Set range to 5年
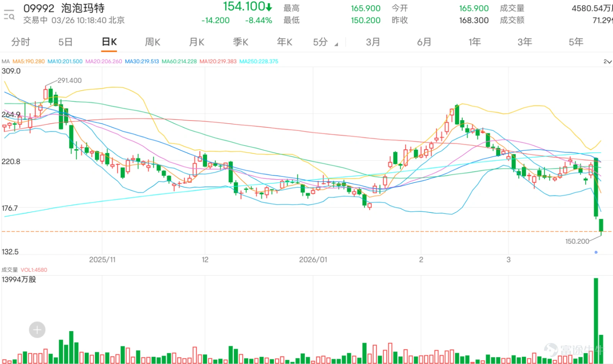613x364 pixels. (576, 42)
